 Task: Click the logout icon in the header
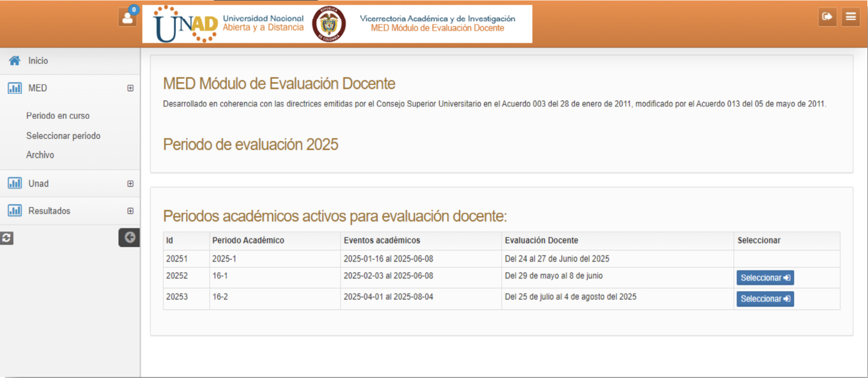pyautogui.click(x=827, y=17)
